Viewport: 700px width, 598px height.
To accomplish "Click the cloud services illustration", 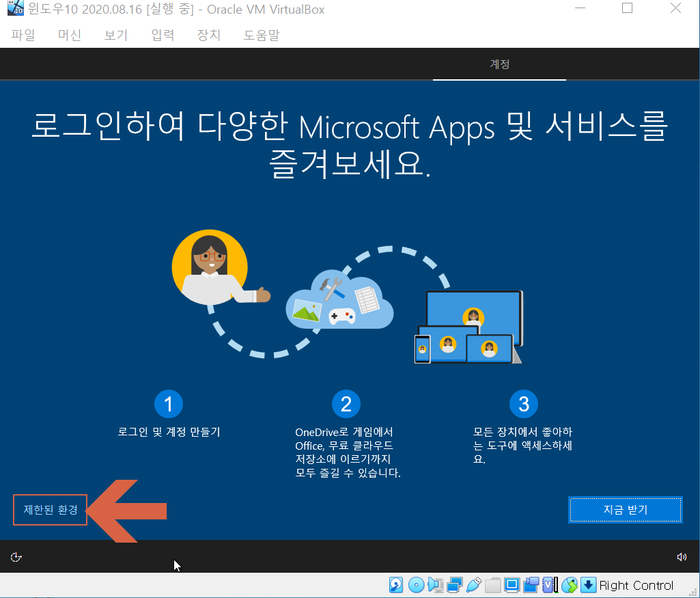I will 339,300.
